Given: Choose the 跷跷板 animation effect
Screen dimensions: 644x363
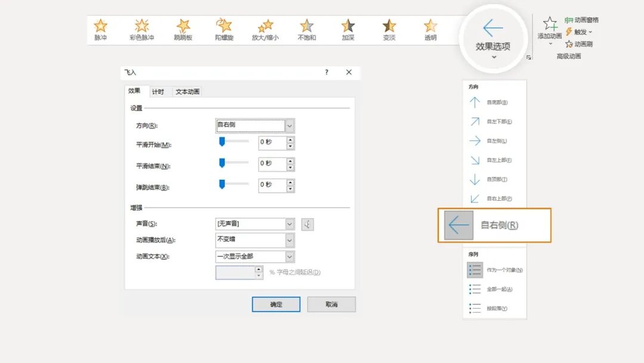Looking at the screenshot, I should (x=183, y=30).
